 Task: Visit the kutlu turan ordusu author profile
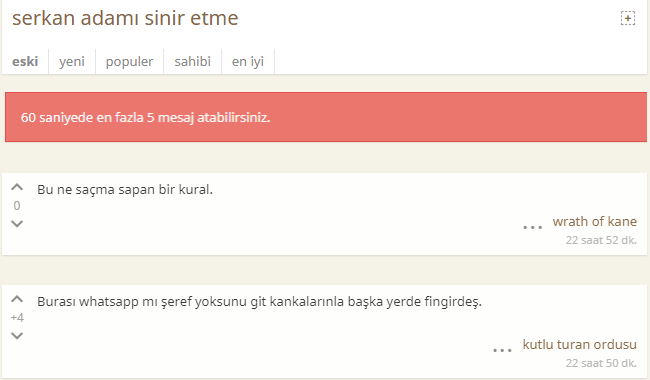coord(580,344)
